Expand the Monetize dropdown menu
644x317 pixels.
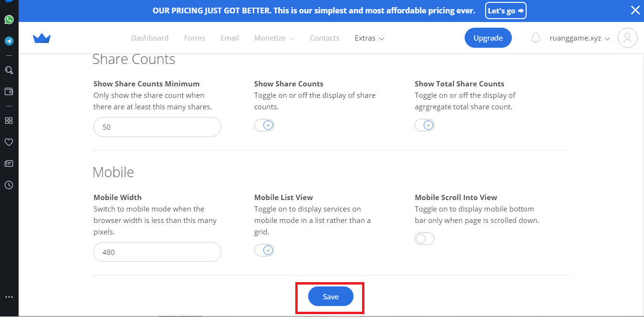point(274,38)
